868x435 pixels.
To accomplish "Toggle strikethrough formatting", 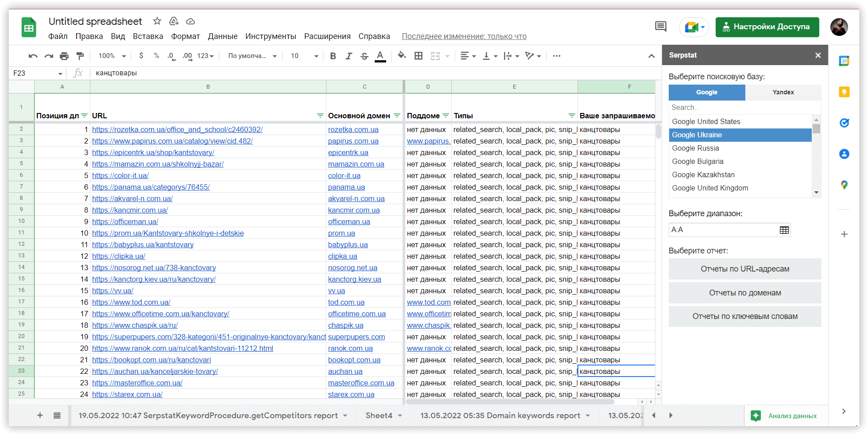I will (x=364, y=56).
